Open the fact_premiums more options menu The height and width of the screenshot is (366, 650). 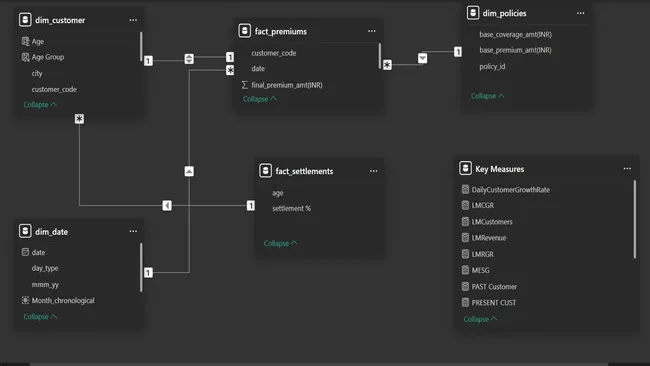372,31
